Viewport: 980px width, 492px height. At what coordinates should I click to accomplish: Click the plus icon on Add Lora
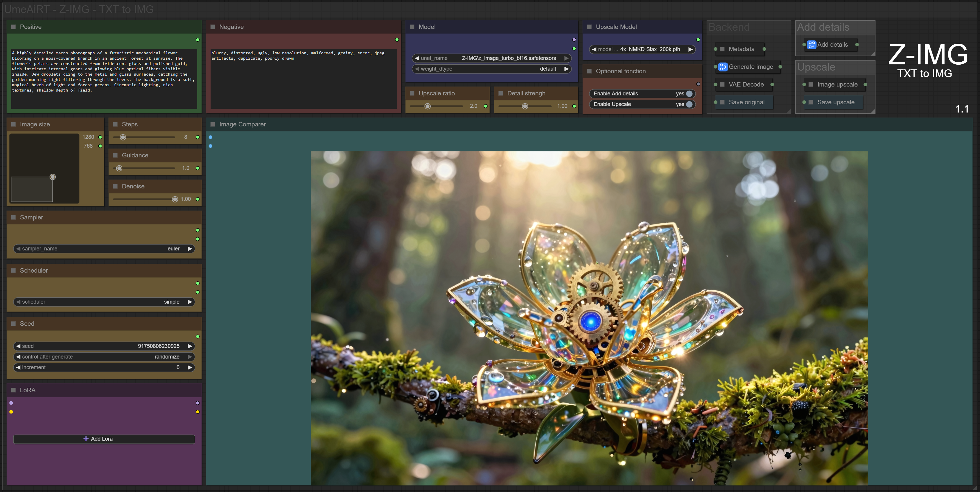pyautogui.click(x=86, y=439)
